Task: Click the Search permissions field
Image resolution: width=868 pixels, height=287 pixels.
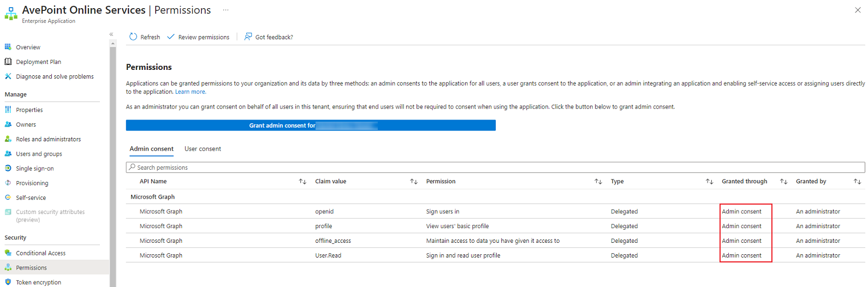Action: pyautogui.click(x=491, y=168)
